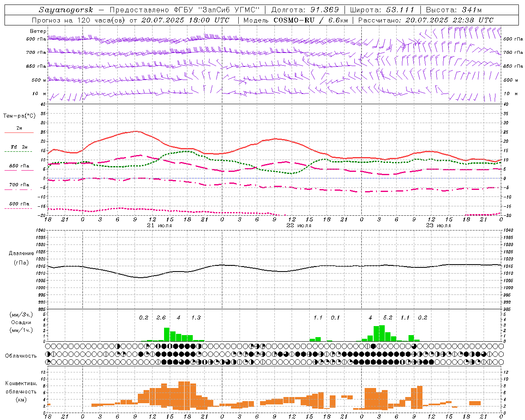Click the Облачность cloudiness label

21,356
